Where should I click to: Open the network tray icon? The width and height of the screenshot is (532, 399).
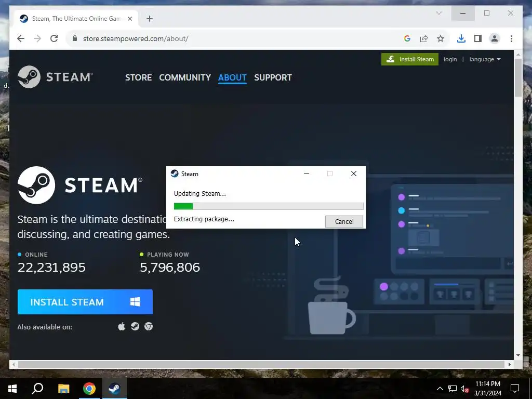(453, 389)
